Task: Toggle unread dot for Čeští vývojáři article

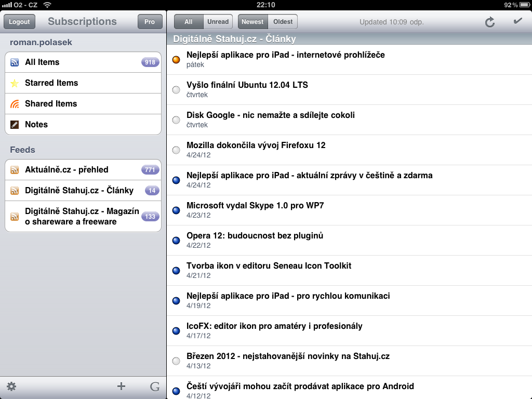Action: click(176, 391)
